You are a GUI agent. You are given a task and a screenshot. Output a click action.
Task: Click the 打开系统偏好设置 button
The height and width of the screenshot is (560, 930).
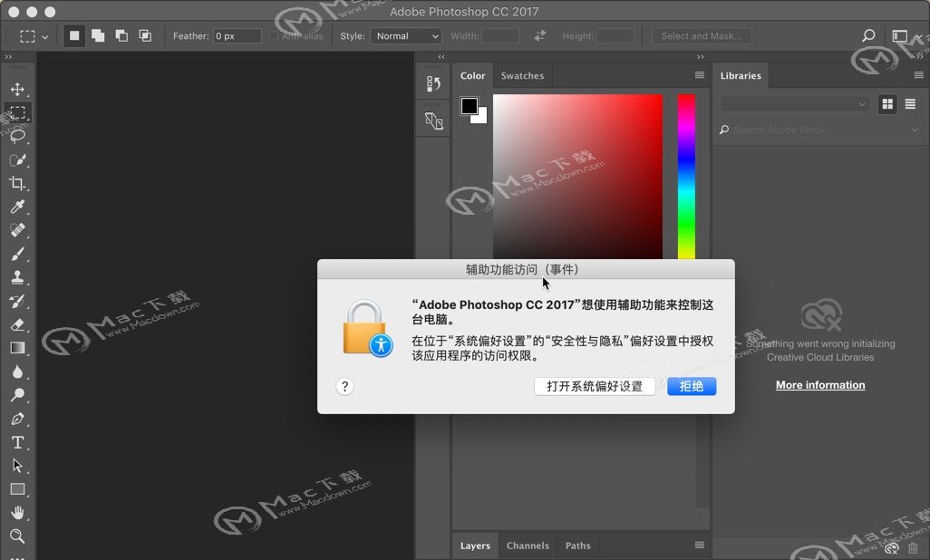pyautogui.click(x=595, y=387)
